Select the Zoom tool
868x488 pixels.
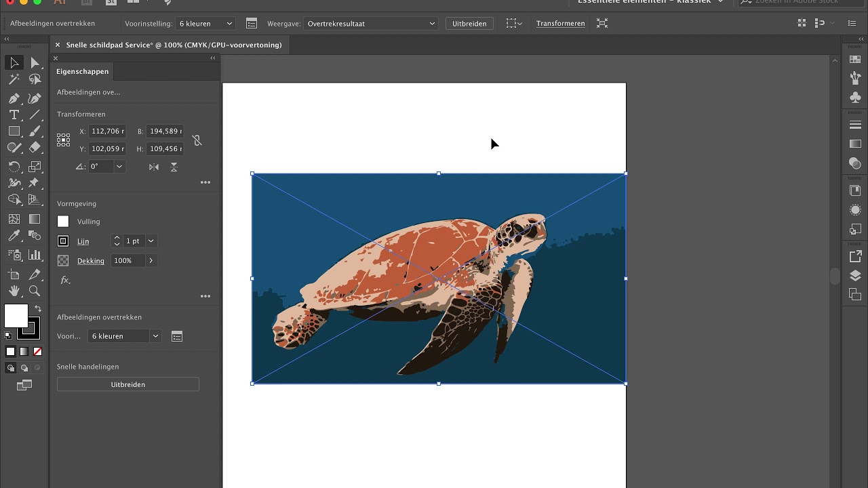pos(35,291)
